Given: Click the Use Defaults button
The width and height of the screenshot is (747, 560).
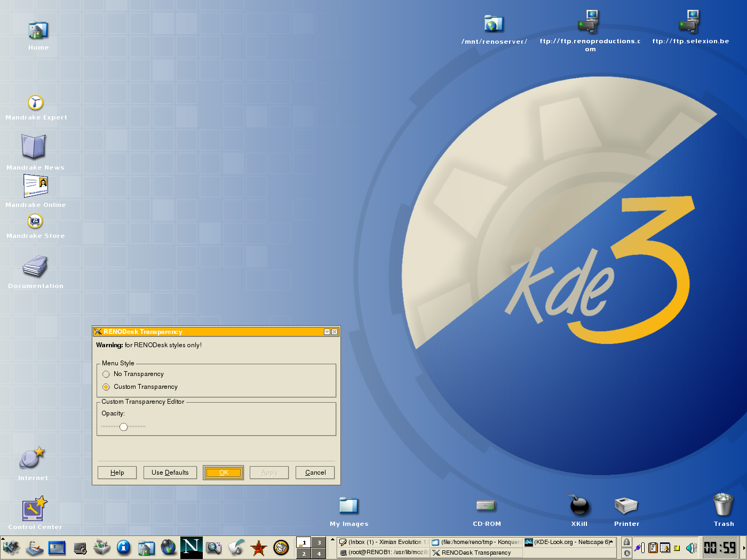Looking at the screenshot, I should (170, 473).
